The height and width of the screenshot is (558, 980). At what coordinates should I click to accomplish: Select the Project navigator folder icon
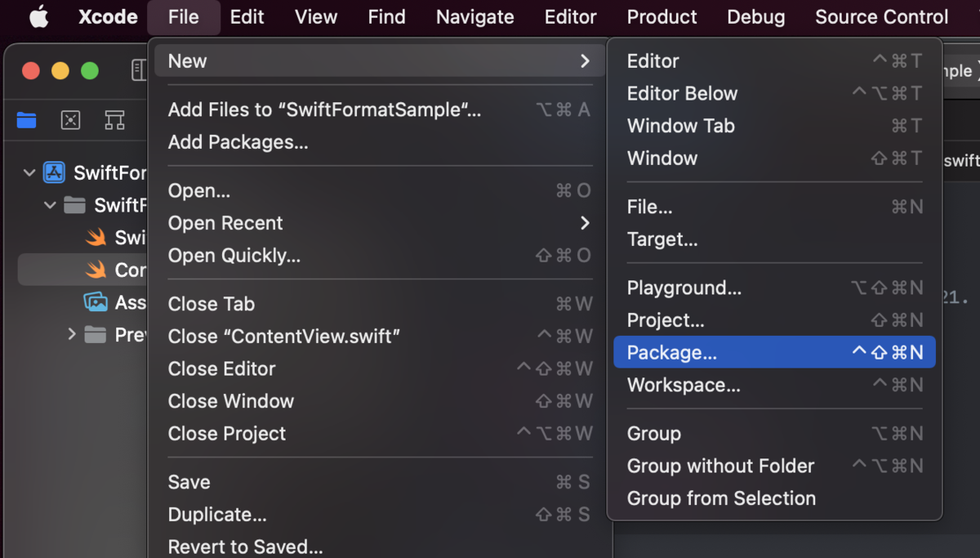(25, 120)
